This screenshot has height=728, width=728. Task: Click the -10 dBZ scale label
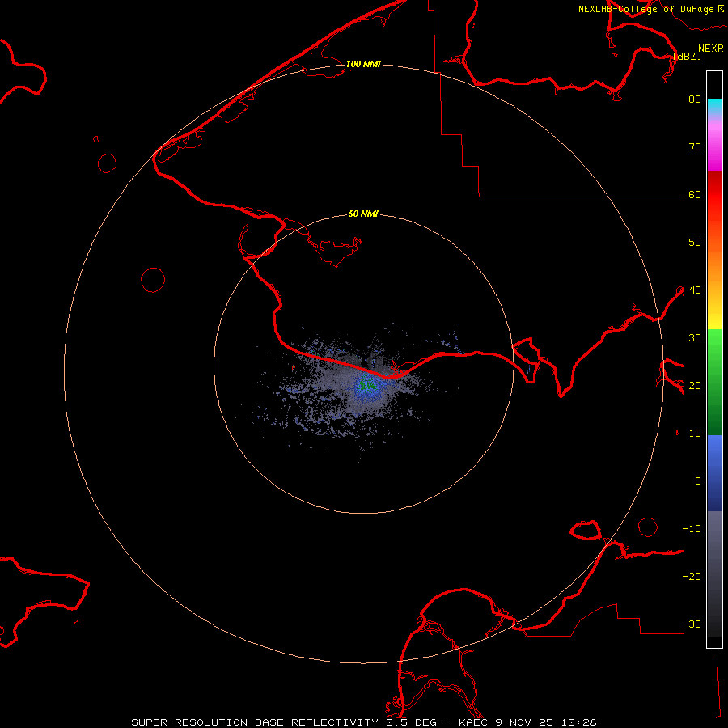pos(692,528)
